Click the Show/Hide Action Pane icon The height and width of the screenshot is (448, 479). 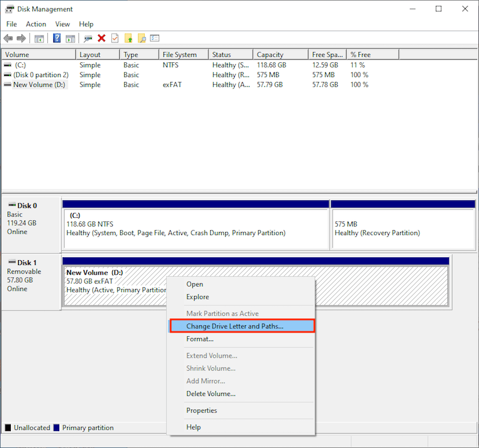click(x=71, y=38)
